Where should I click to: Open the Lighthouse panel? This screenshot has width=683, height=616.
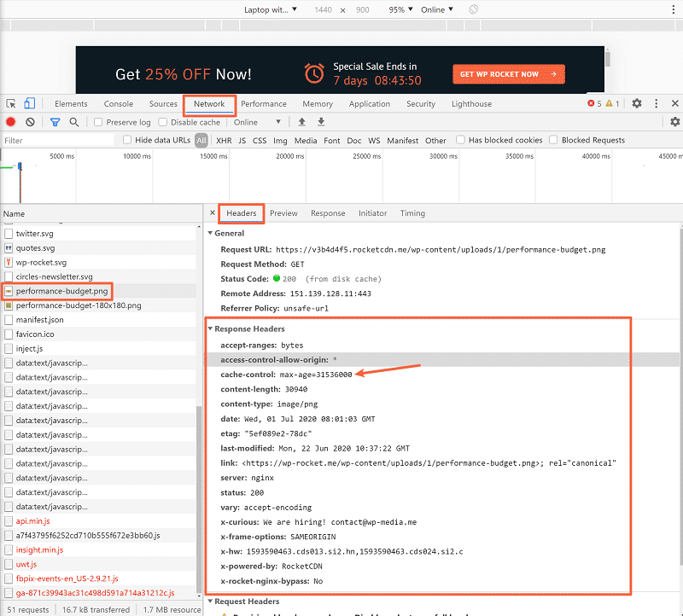471,102
